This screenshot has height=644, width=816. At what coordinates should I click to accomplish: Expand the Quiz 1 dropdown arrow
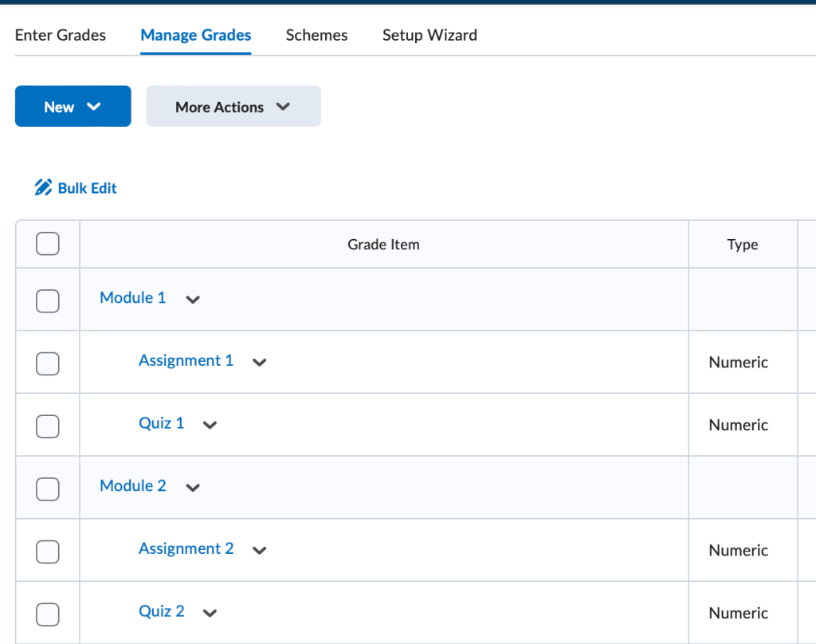pos(210,425)
